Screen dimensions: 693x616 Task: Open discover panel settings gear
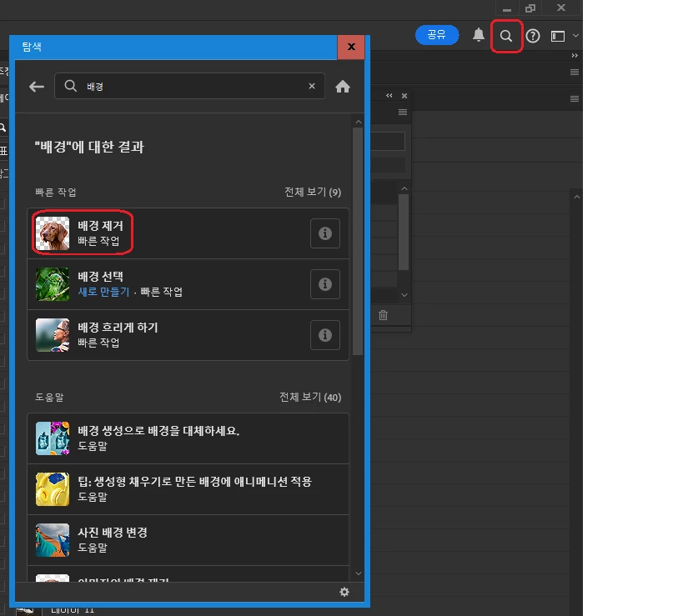(x=344, y=592)
